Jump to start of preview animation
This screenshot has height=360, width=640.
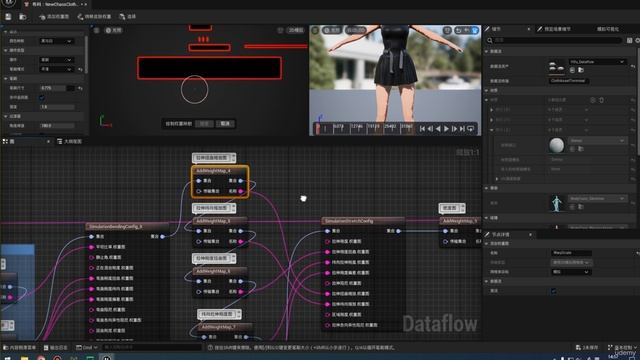click(x=422, y=129)
